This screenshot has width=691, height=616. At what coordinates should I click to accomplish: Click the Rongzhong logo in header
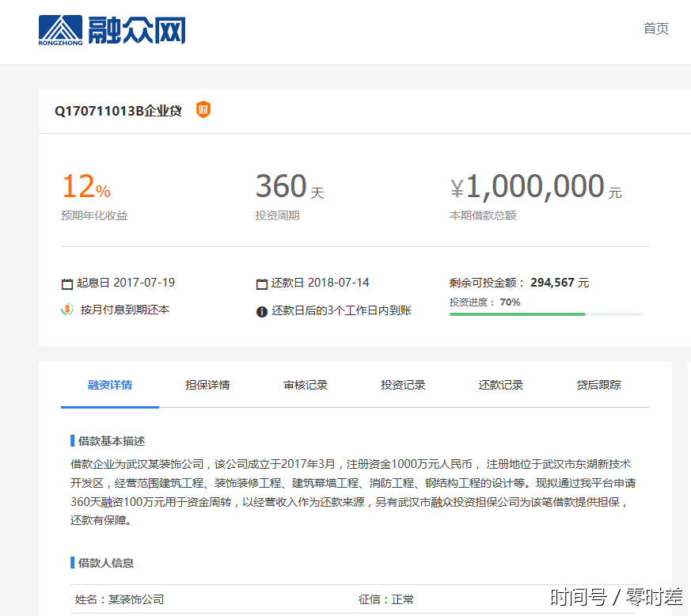112,30
